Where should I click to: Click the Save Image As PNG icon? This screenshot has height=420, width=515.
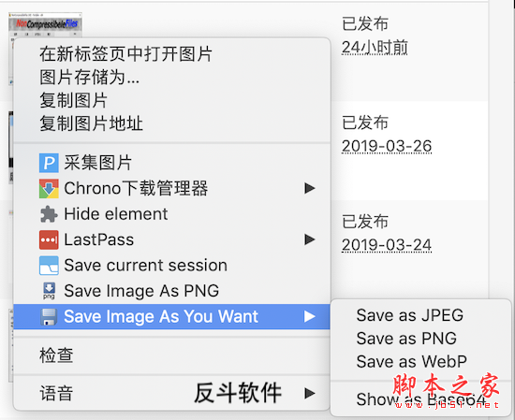click(x=49, y=291)
